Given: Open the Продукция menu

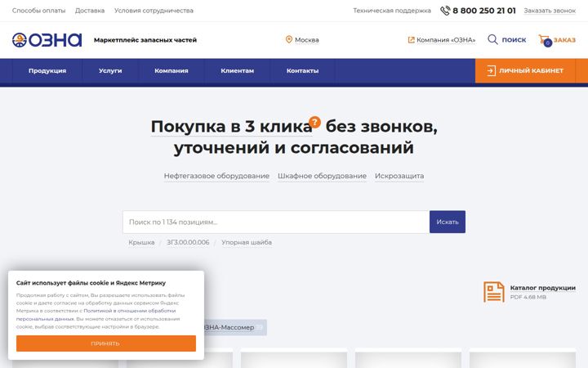Looking at the screenshot, I should coord(47,70).
